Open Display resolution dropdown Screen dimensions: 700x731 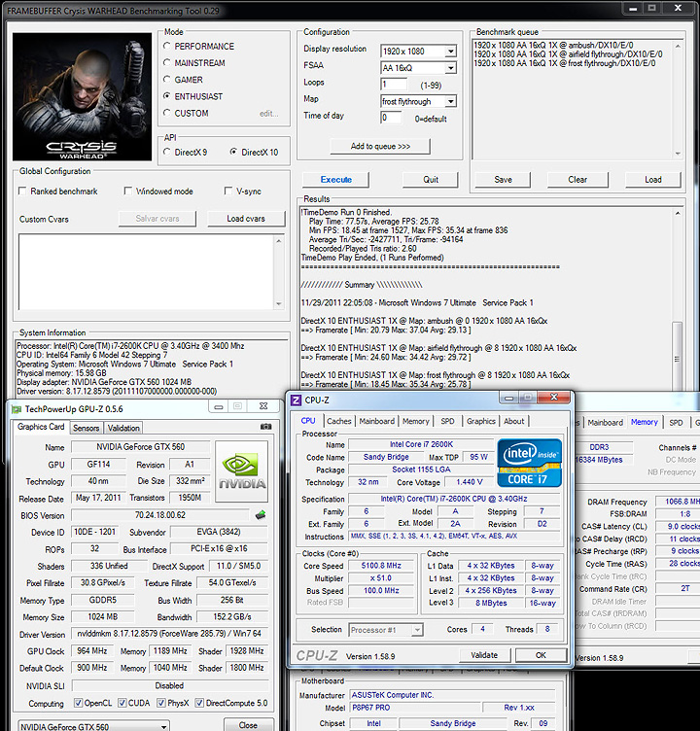(450, 52)
